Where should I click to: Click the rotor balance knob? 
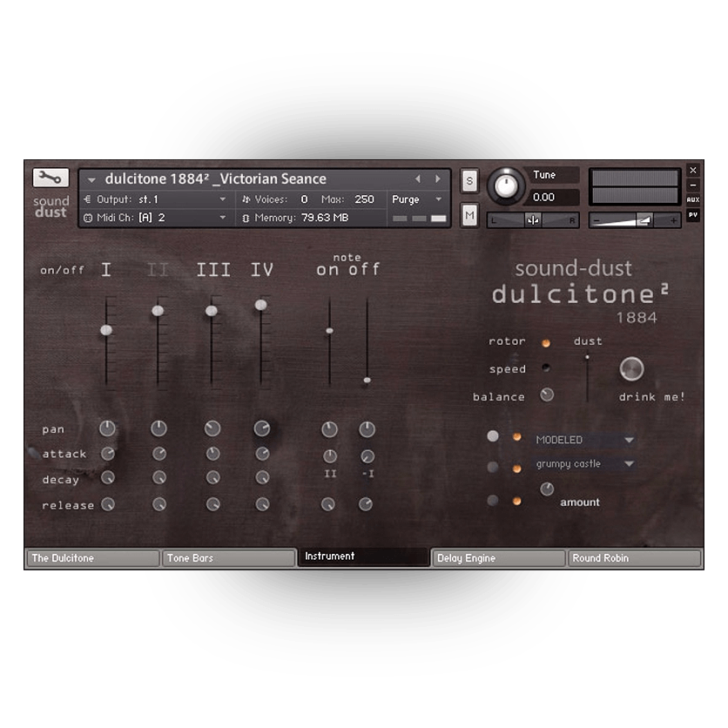(547, 395)
